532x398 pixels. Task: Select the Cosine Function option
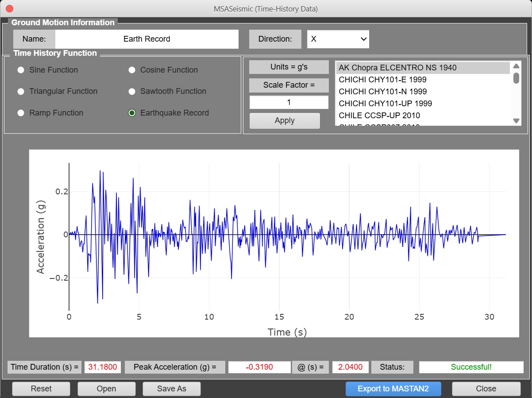[131, 70]
